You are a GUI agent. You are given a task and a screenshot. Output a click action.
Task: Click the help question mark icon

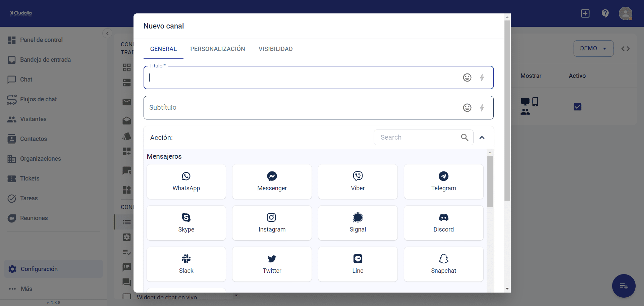[605, 13]
